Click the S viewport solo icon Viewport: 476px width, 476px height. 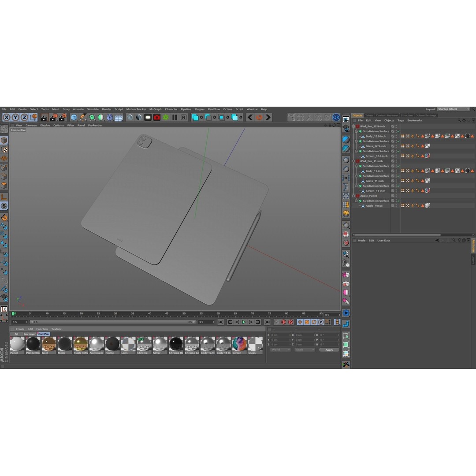click(4, 206)
